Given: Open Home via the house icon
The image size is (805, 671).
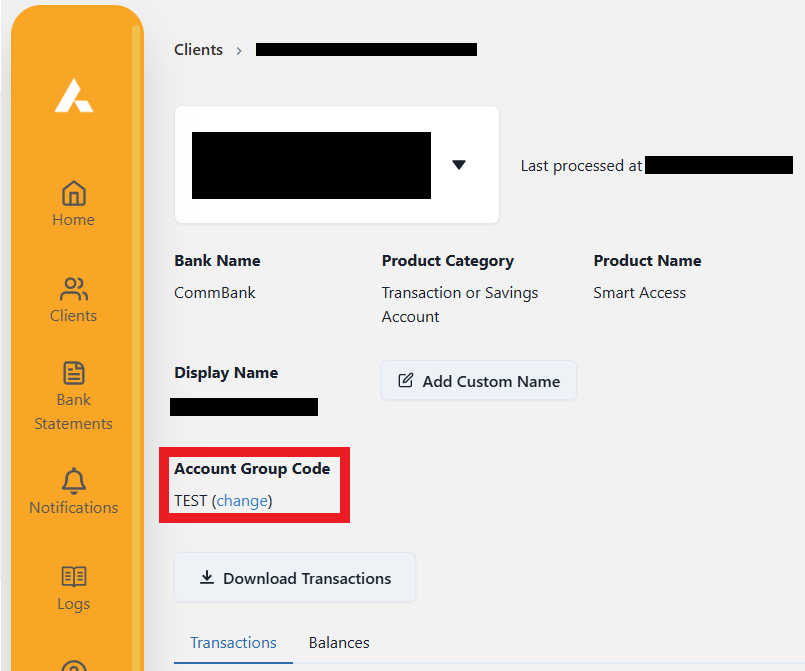Looking at the screenshot, I should click(x=74, y=192).
